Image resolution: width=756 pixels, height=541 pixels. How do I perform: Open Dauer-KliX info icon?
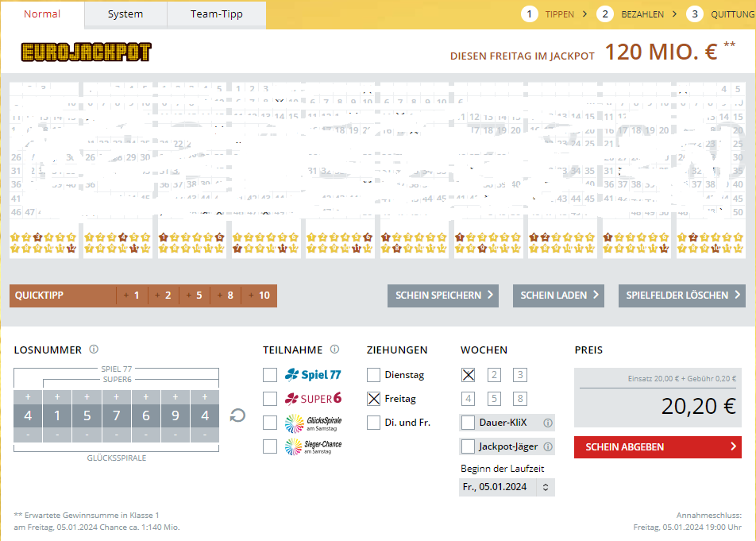(x=548, y=423)
